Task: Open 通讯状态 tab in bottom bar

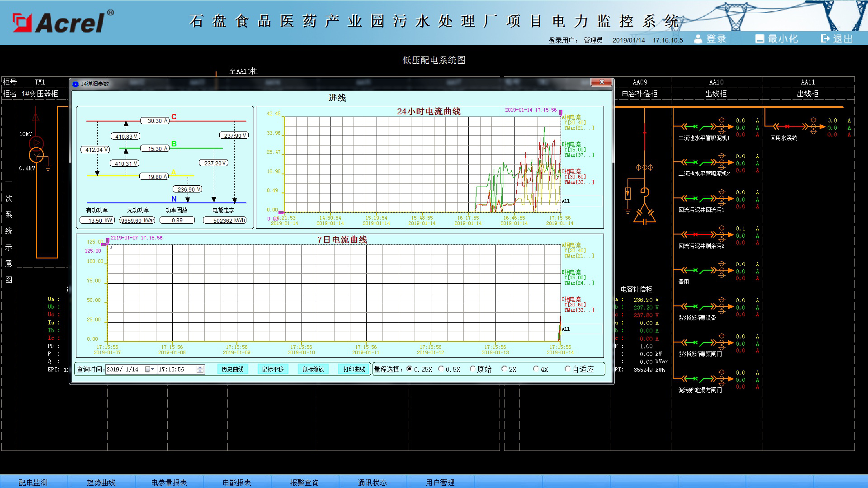Action: (373, 482)
